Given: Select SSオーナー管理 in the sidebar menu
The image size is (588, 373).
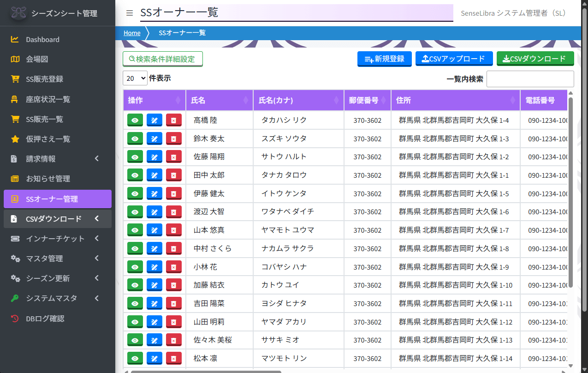Looking at the screenshot, I should coord(51,199).
